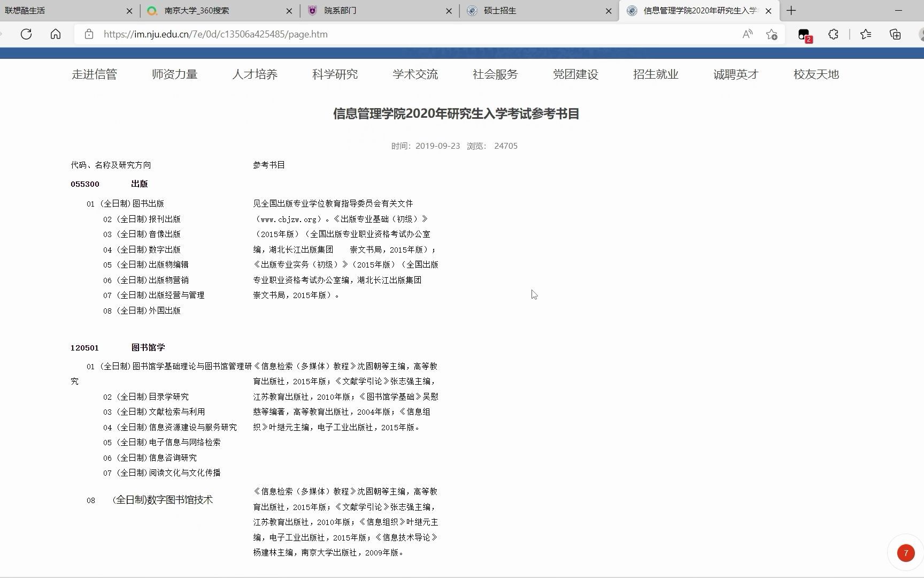Open the 诚聘英才 menu
This screenshot has width=924, height=578.
[x=736, y=74]
